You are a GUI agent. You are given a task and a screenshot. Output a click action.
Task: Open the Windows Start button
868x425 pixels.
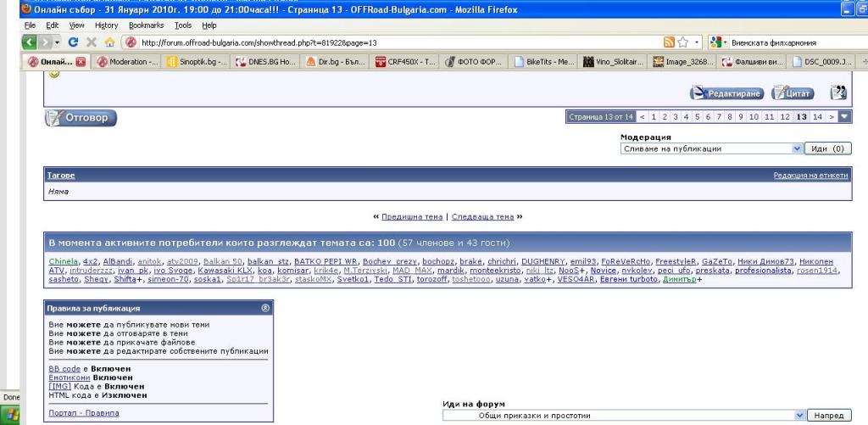[x=10, y=415]
